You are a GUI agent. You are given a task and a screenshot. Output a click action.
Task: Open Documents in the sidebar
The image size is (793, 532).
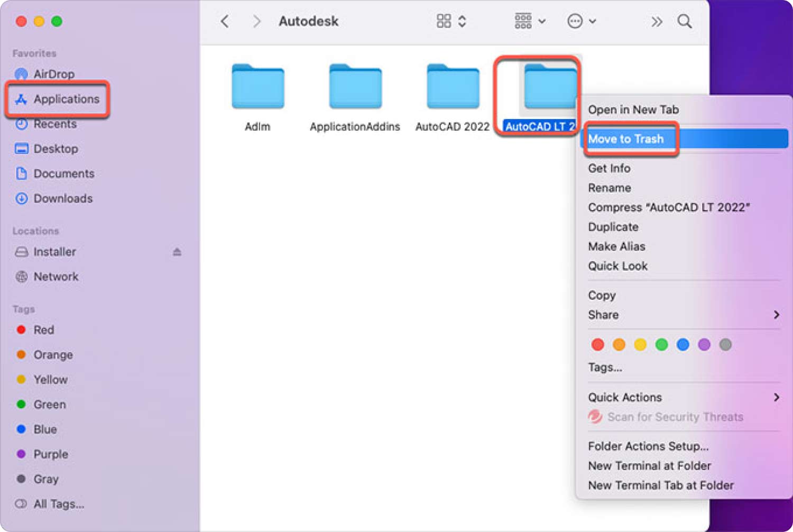56,173
